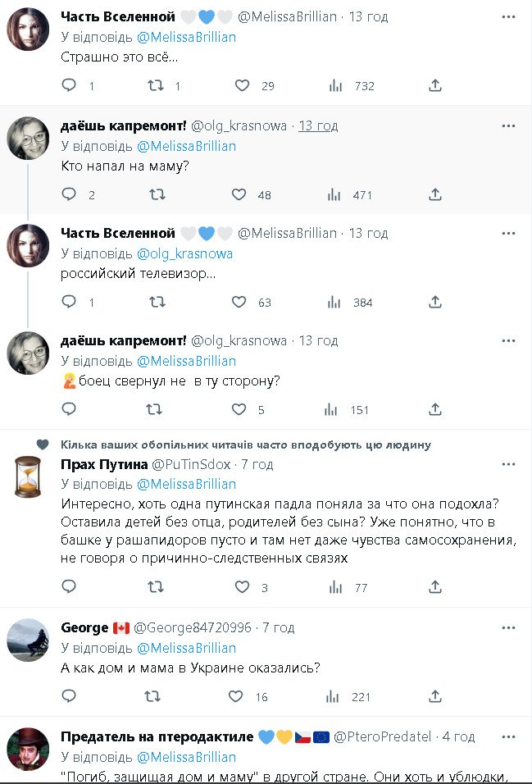View analytics of Прах Путина's tweet

(334, 587)
